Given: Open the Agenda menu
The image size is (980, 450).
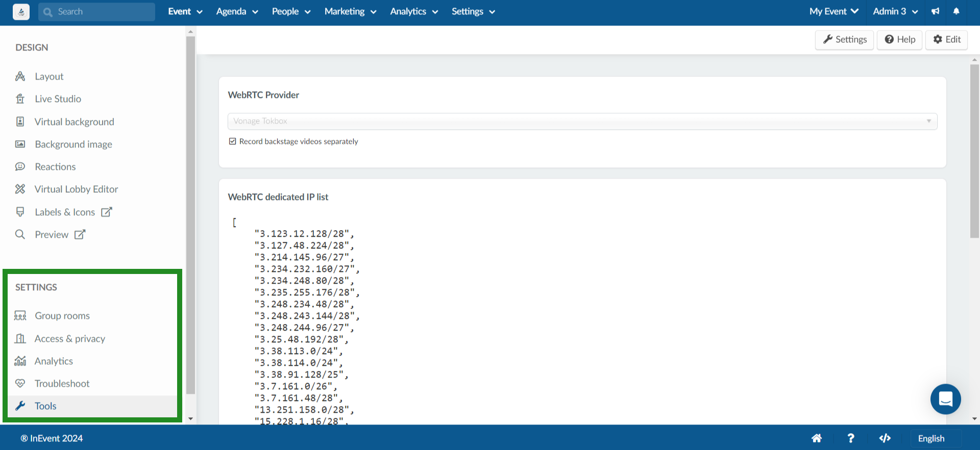Looking at the screenshot, I should [x=237, y=12].
